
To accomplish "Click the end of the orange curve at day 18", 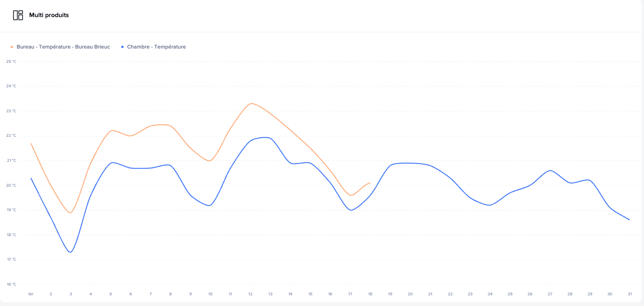I will (370, 183).
